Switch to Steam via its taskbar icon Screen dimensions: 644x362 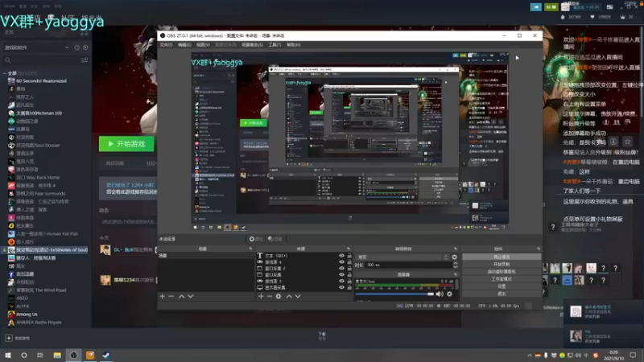[106, 356]
